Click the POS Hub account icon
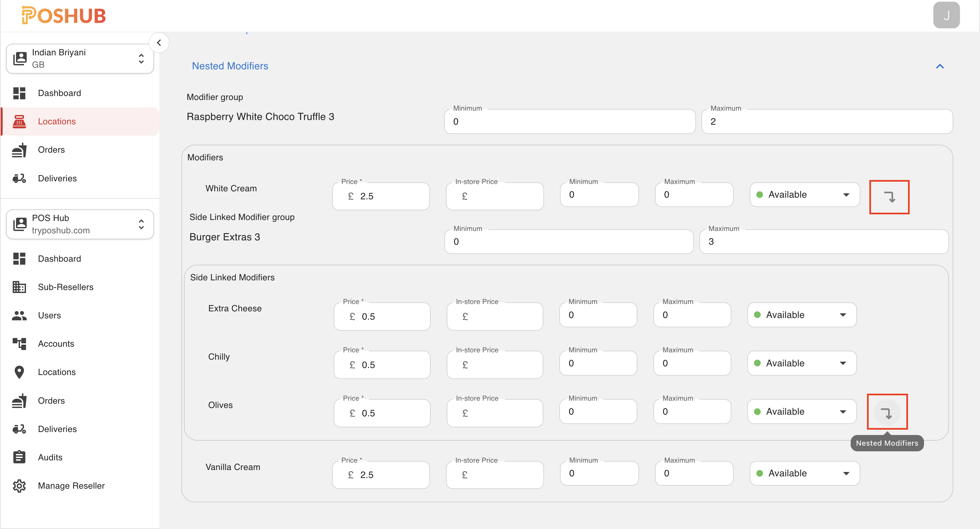The width and height of the screenshot is (980, 529). pos(20,224)
